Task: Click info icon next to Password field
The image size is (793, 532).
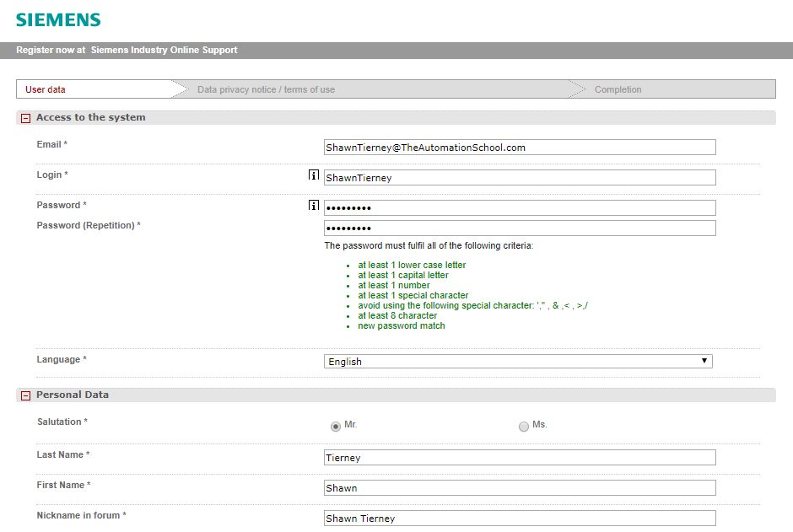Action: pos(314,206)
